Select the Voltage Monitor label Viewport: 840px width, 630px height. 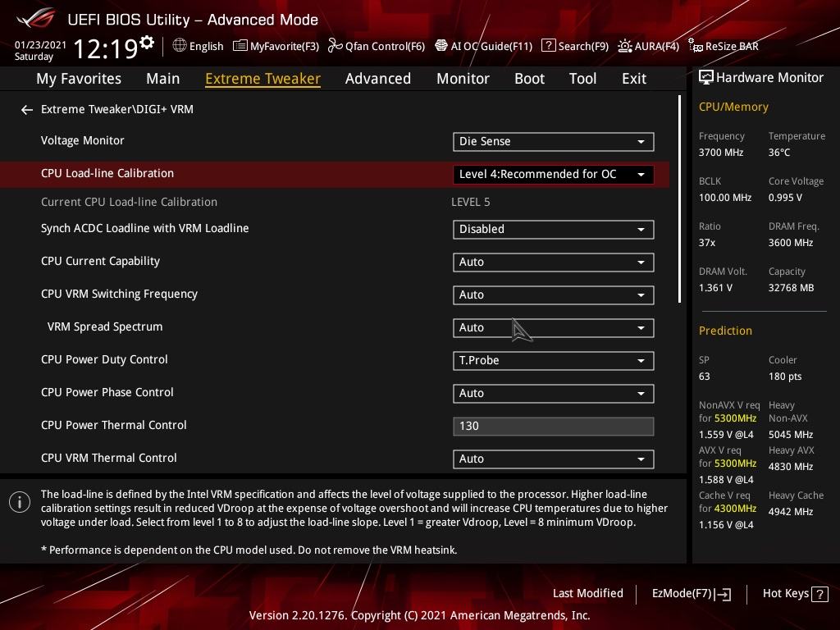83,140
